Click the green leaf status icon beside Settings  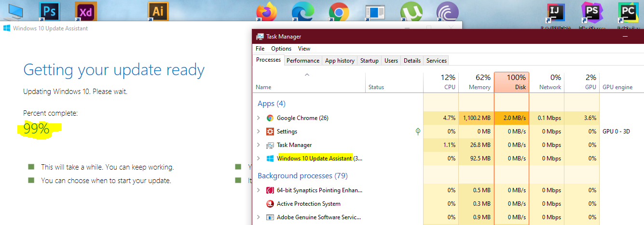point(418,131)
